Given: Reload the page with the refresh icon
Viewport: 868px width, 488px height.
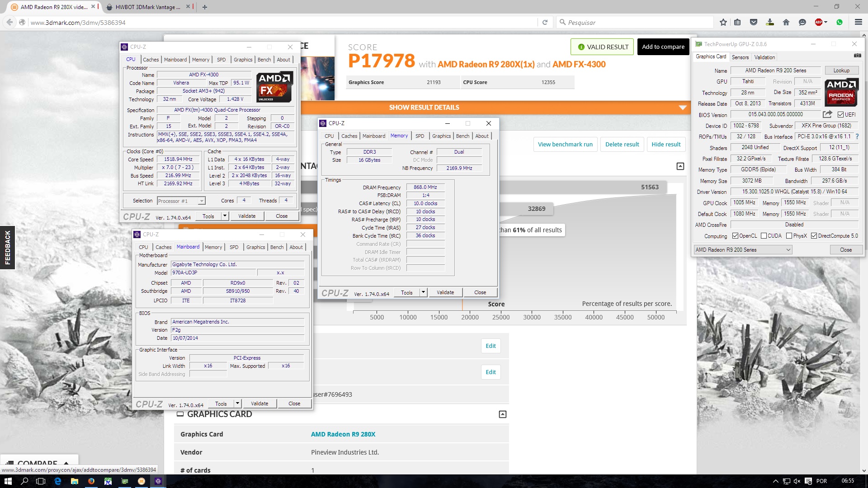Looking at the screenshot, I should click(545, 22).
